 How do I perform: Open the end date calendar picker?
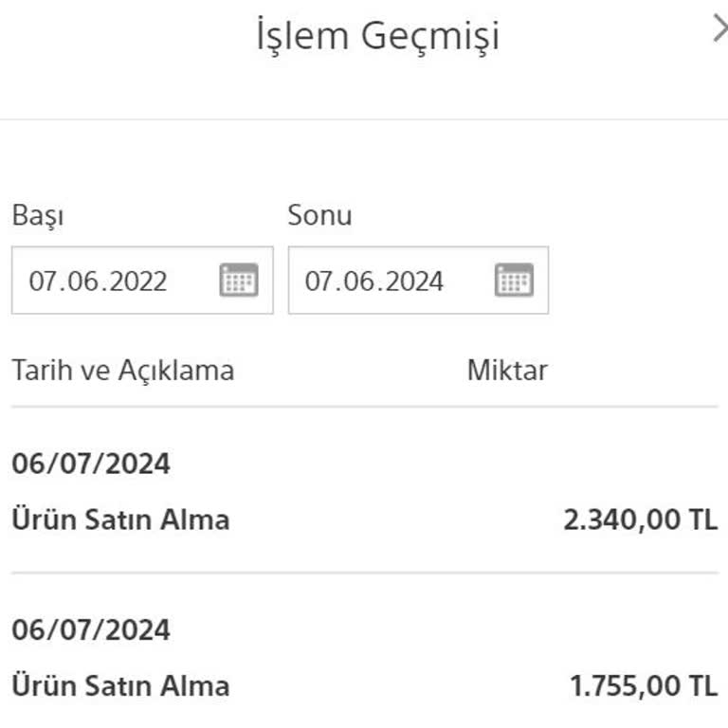[514, 281]
